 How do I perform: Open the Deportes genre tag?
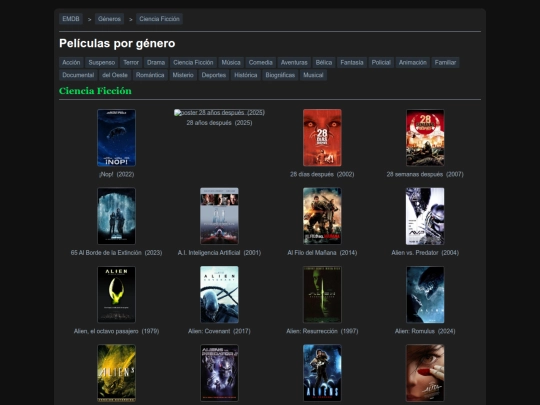tap(214, 75)
